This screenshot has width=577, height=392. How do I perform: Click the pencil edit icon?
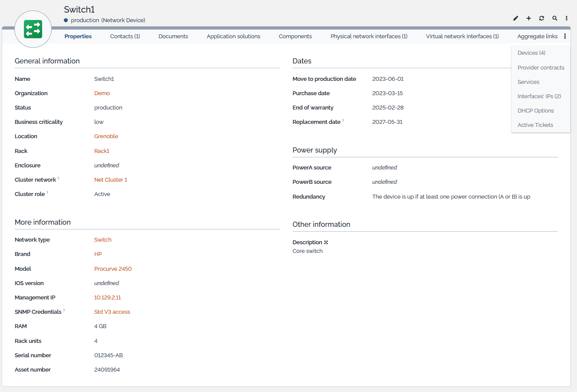pos(516,18)
